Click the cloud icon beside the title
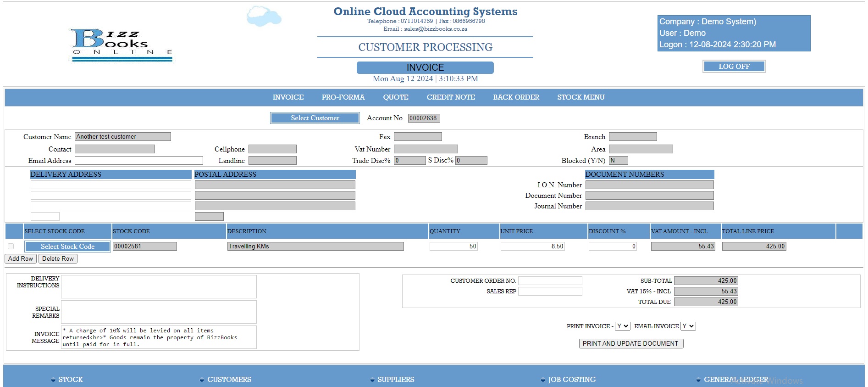 [264, 17]
